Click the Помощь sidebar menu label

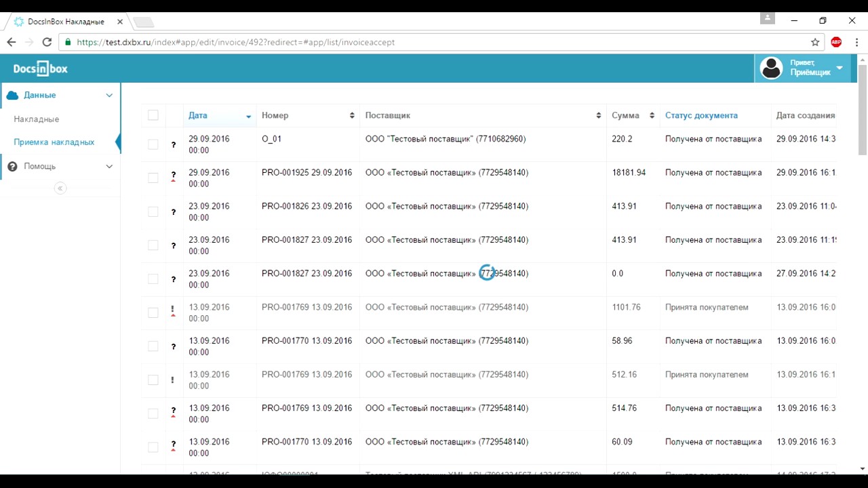[x=40, y=167]
